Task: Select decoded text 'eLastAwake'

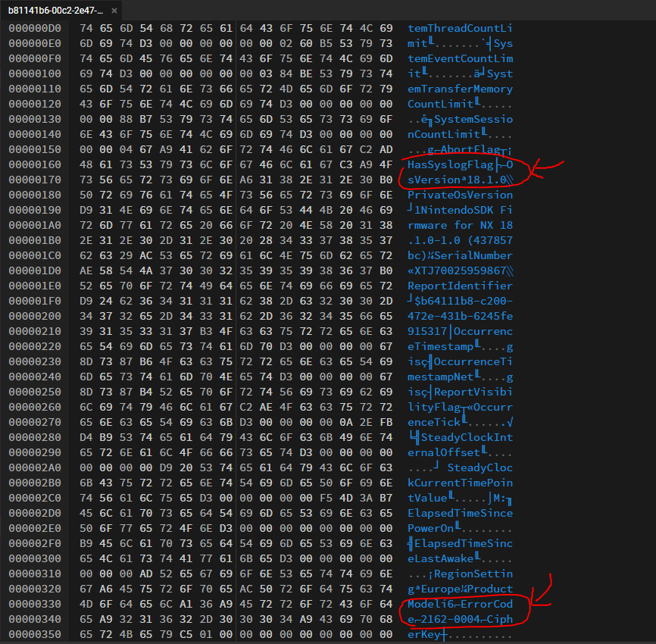Action: coord(441,558)
